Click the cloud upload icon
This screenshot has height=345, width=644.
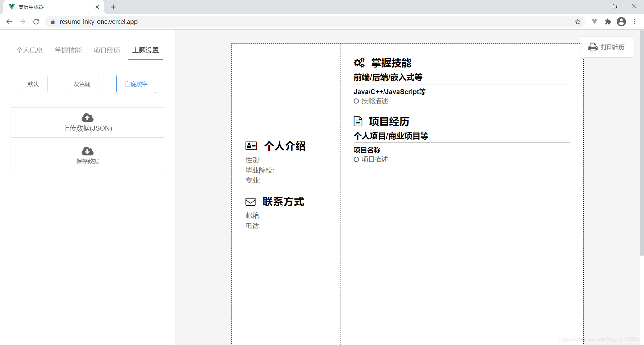88,118
